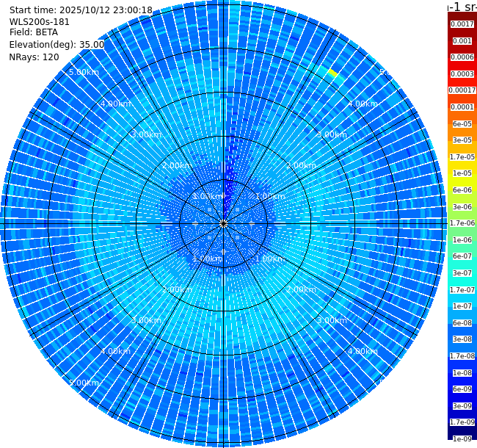
Task: Click the 1.7e-07 colorbar tick label
Action: coord(462,290)
